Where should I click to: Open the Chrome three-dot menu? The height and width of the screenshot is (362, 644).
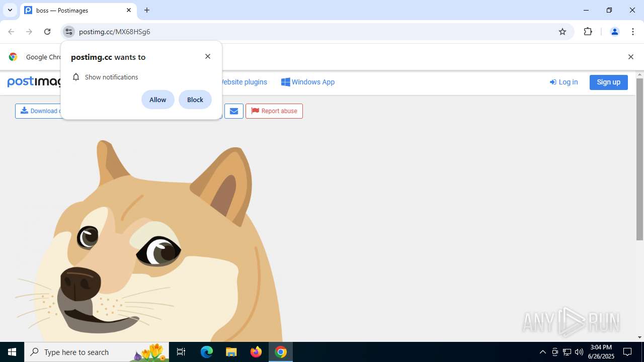pos(633,32)
